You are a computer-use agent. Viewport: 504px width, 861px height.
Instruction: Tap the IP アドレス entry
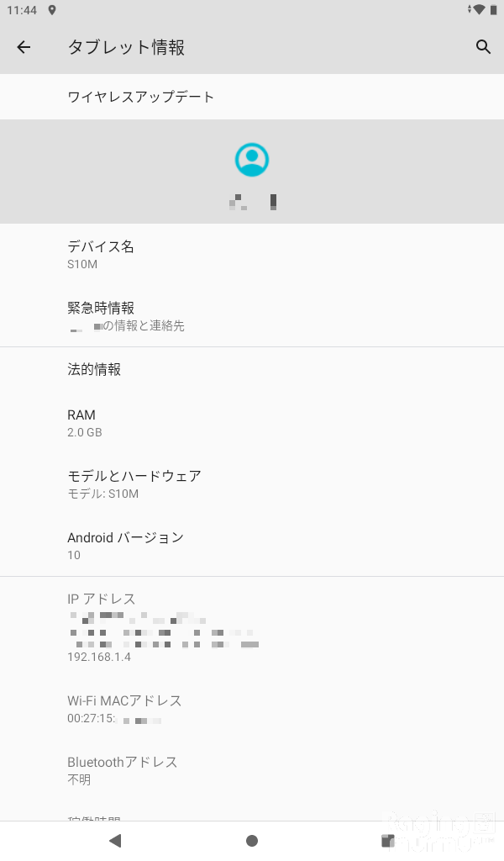(x=252, y=627)
